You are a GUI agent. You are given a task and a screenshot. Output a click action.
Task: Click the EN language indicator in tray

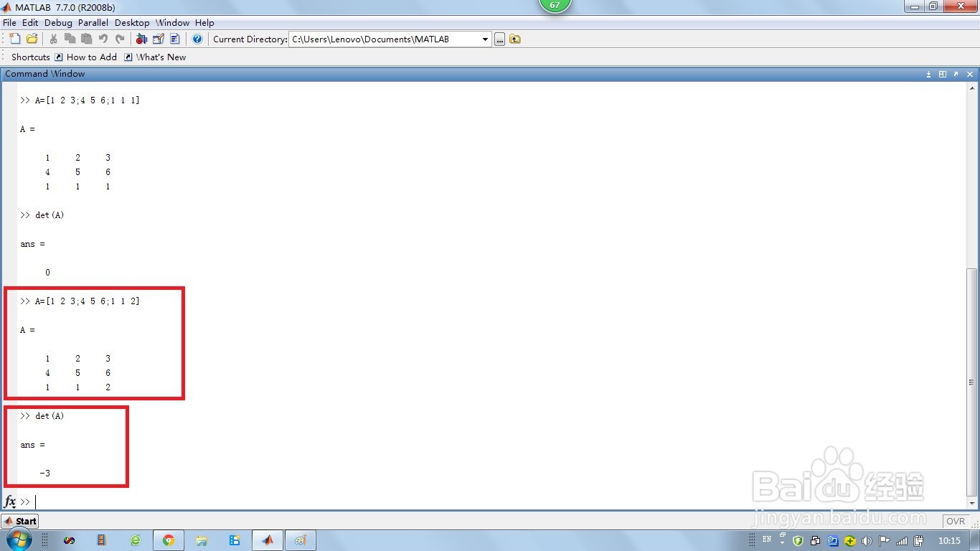767,539
